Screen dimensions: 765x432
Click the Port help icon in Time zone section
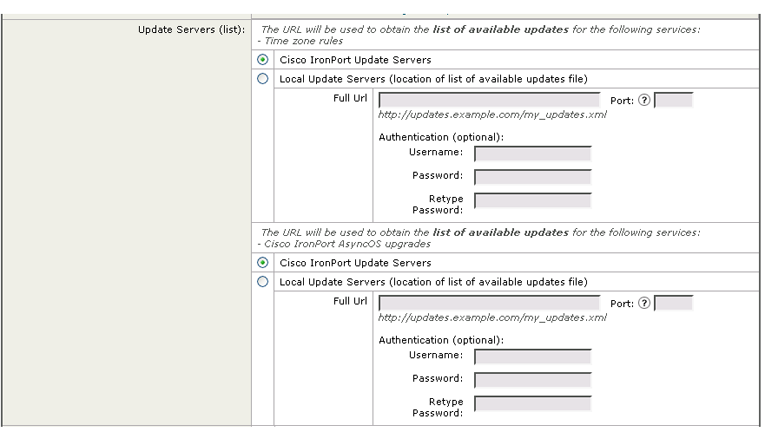(644, 100)
